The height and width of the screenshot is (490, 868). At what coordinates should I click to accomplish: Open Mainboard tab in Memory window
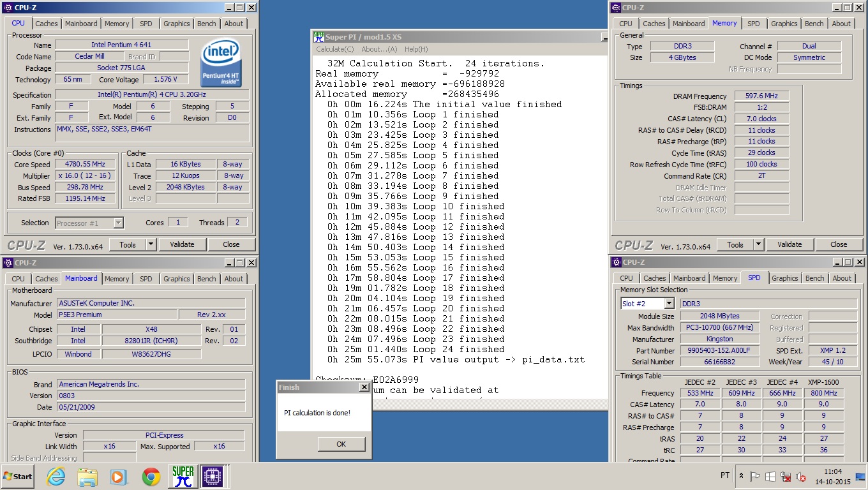click(x=689, y=24)
